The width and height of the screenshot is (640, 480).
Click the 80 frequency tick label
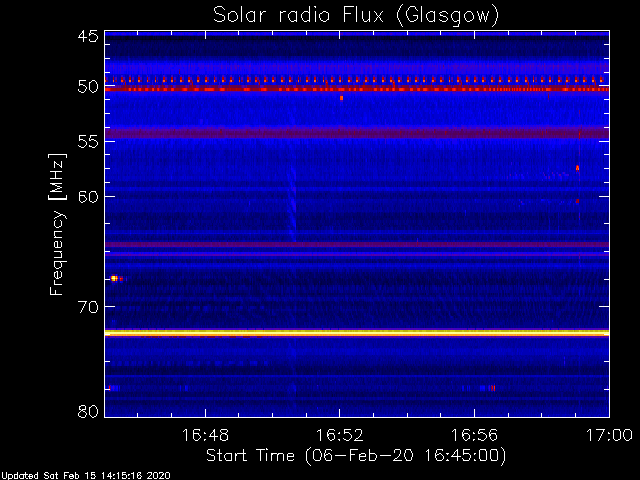pos(88,411)
